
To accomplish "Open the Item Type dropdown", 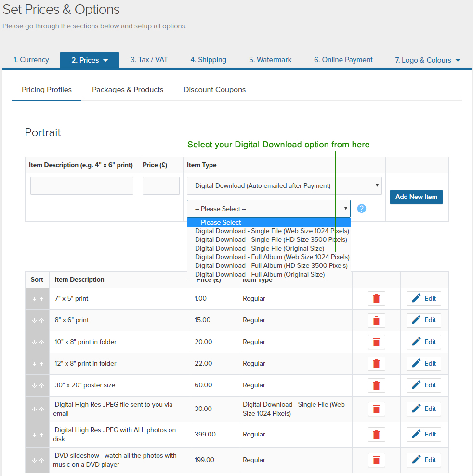I will coord(284,185).
